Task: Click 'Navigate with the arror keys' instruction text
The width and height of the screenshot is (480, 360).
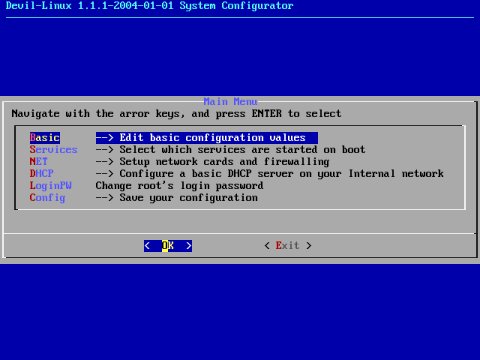Action: point(176,114)
